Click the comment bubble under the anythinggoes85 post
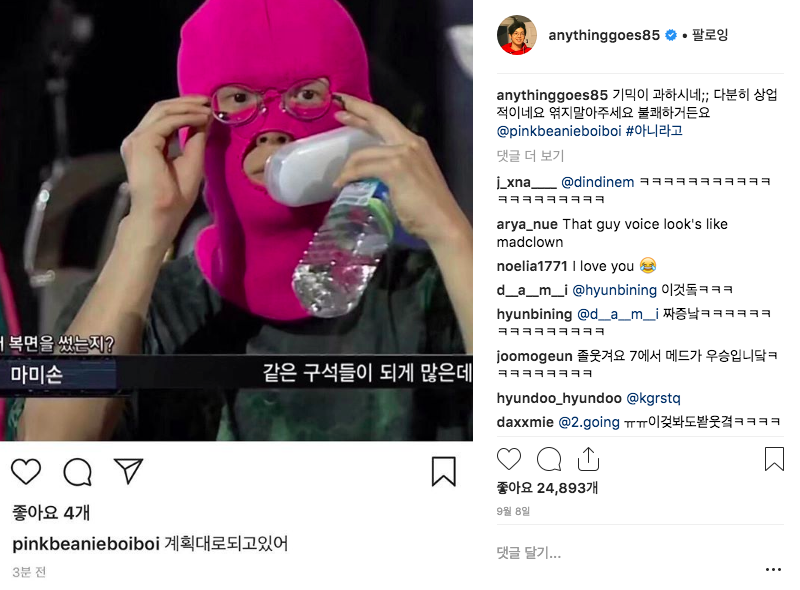 pyautogui.click(x=549, y=459)
